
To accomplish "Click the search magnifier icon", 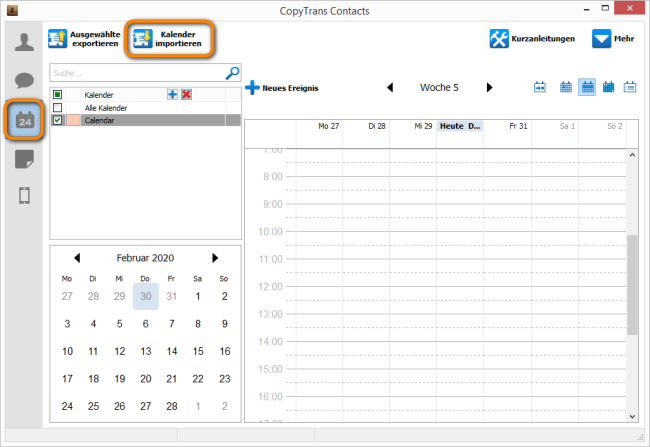I will click(x=232, y=73).
